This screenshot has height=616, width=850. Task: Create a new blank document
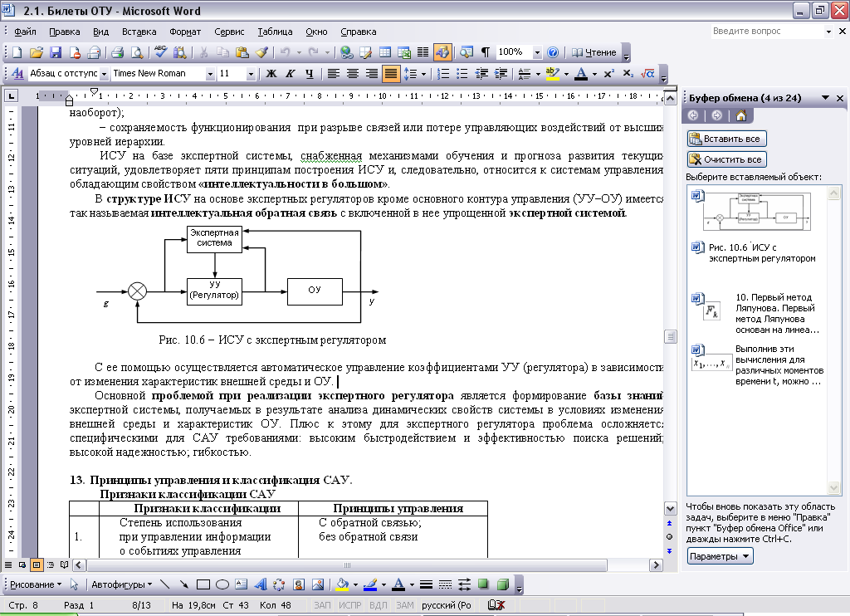(x=17, y=52)
